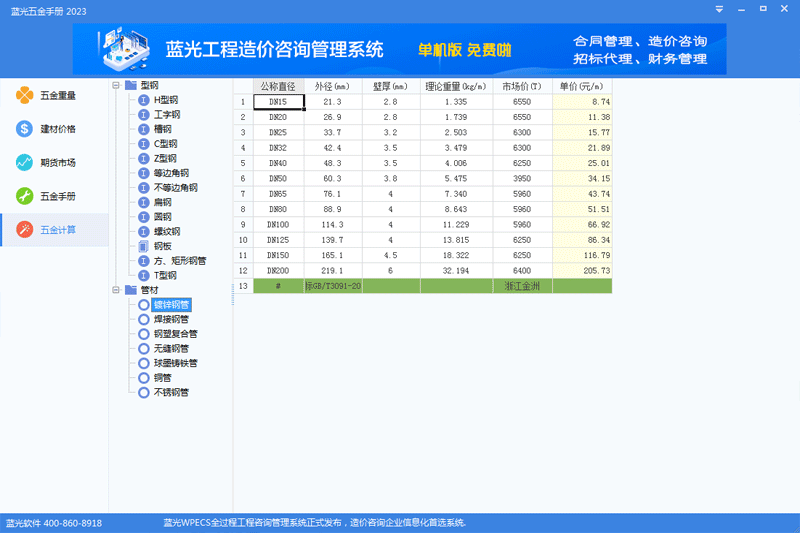Click the 焊接钢管 circle icon
Image resolution: width=800 pixels, height=533 pixels.
[x=144, y=319]
